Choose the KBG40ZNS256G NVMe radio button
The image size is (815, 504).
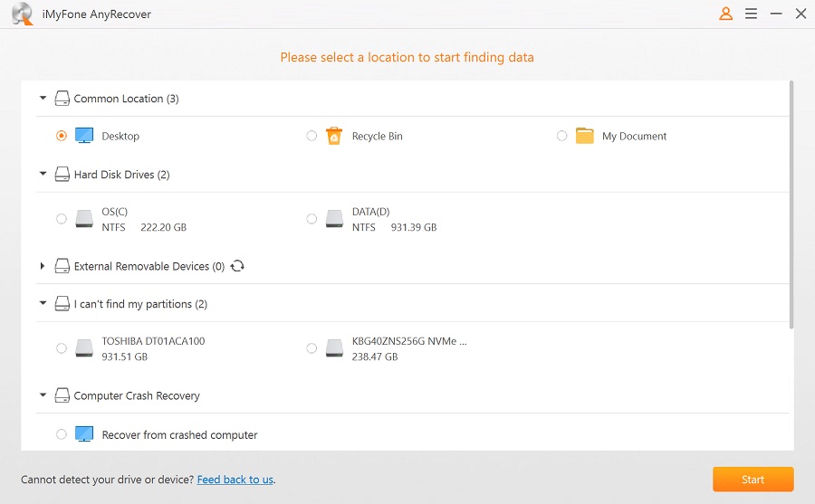(x=312, y=348)
